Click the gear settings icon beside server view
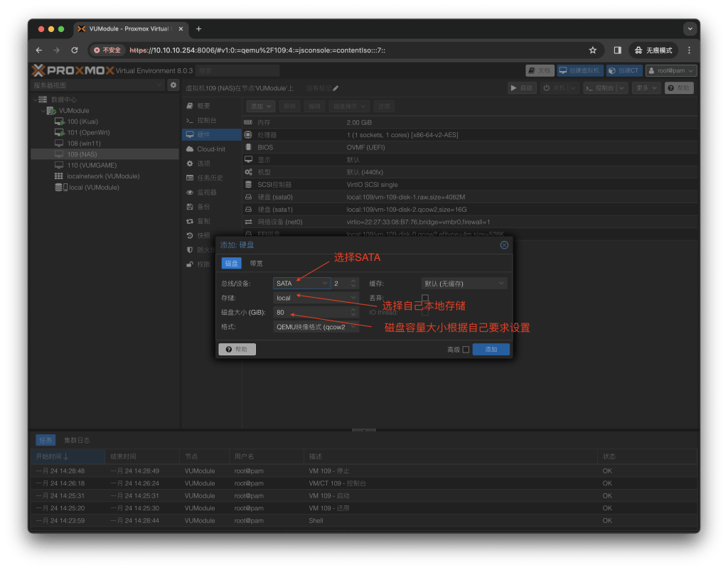Viewport: 728px width, 570px height. click(173, 85)
